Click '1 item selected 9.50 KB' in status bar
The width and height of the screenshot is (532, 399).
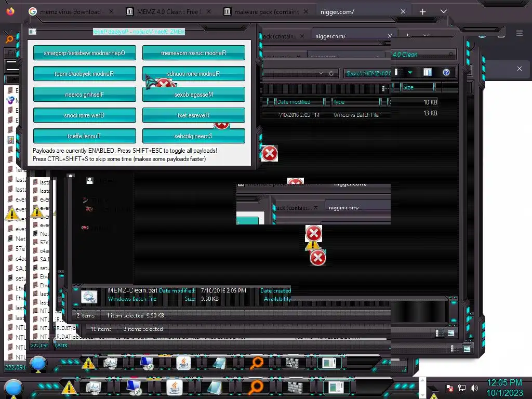coord(135,315)
